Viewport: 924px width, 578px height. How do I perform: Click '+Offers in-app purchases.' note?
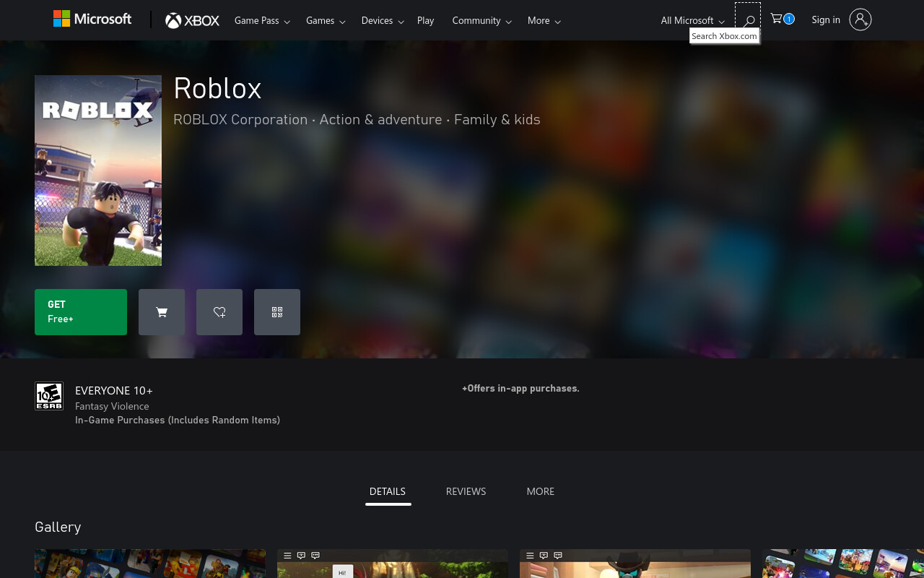pyautogui.click(x=520, y=389)
